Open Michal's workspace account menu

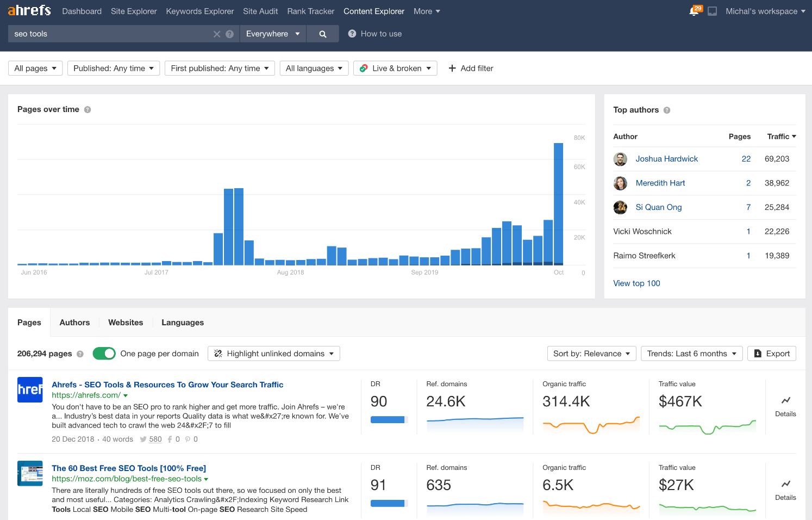(x=765, y=11)
